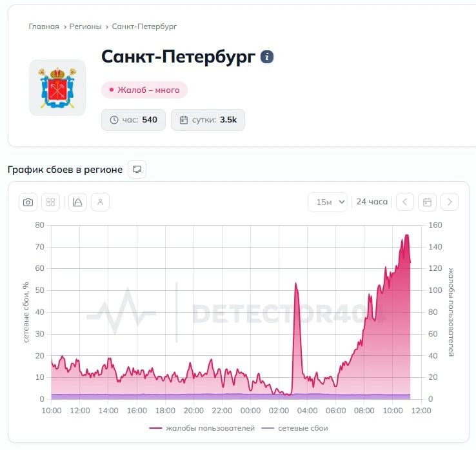The height and width of the screenshot is (450, 476).
Task: Expand the 15м interval dropdown
Action: [x=328, y=202]
